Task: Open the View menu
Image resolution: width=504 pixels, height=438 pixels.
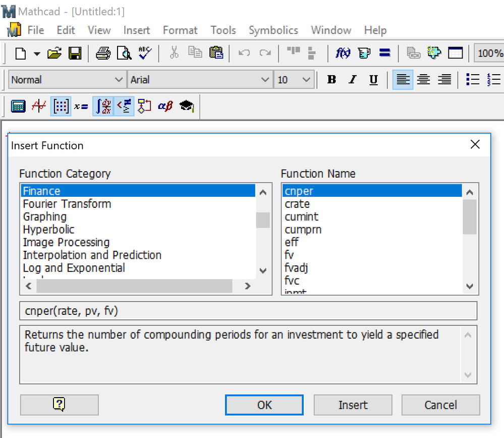Action: click(99, 30)
